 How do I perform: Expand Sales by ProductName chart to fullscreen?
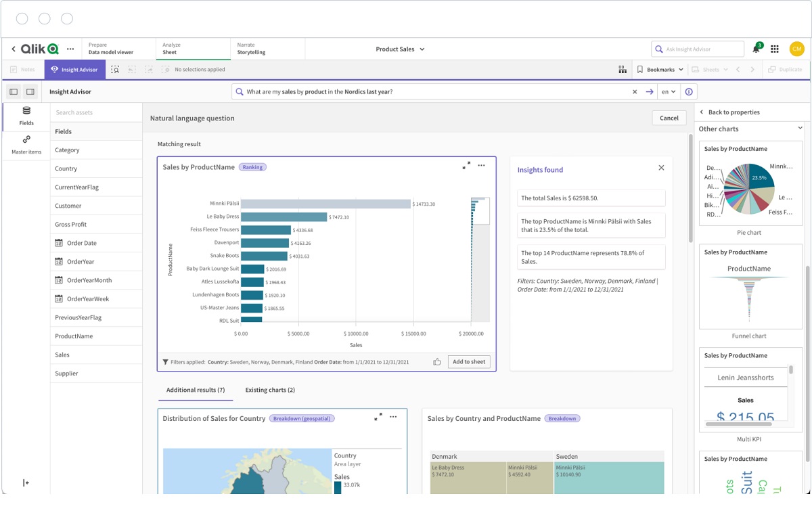pyautogui.click(x=466, y=164)
